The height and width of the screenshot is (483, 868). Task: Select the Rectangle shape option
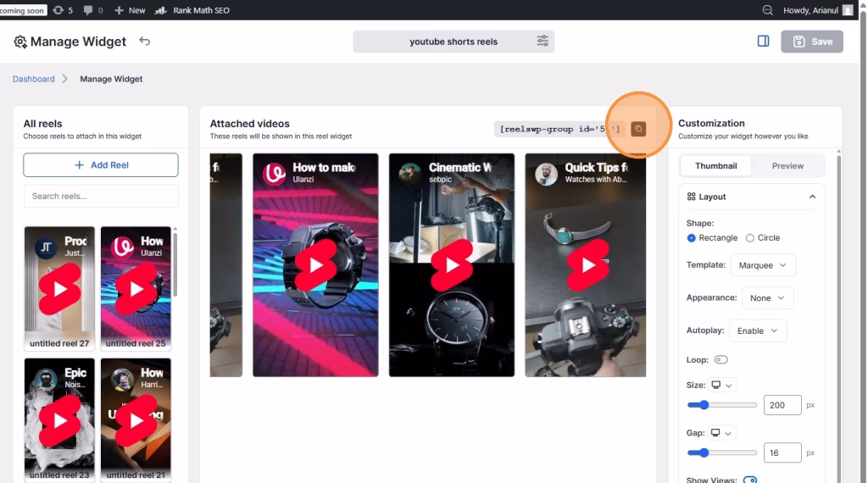692,238
